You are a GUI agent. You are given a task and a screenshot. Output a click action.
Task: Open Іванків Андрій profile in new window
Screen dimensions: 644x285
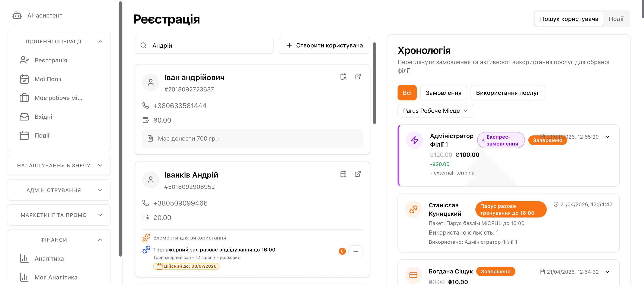tap(358, 174)
